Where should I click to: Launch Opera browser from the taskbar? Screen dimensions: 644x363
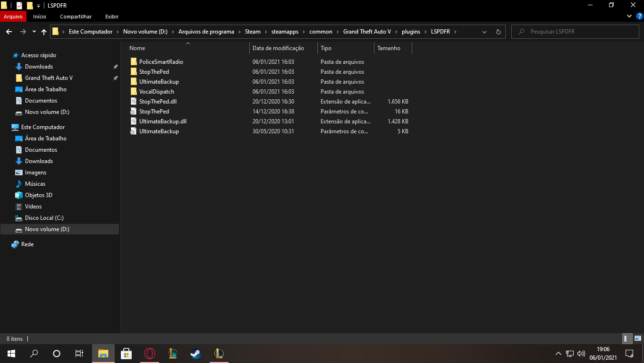pos(149,354)
